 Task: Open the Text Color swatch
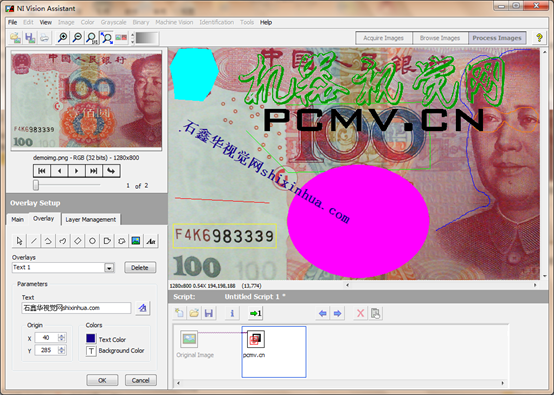click(91, 338)
